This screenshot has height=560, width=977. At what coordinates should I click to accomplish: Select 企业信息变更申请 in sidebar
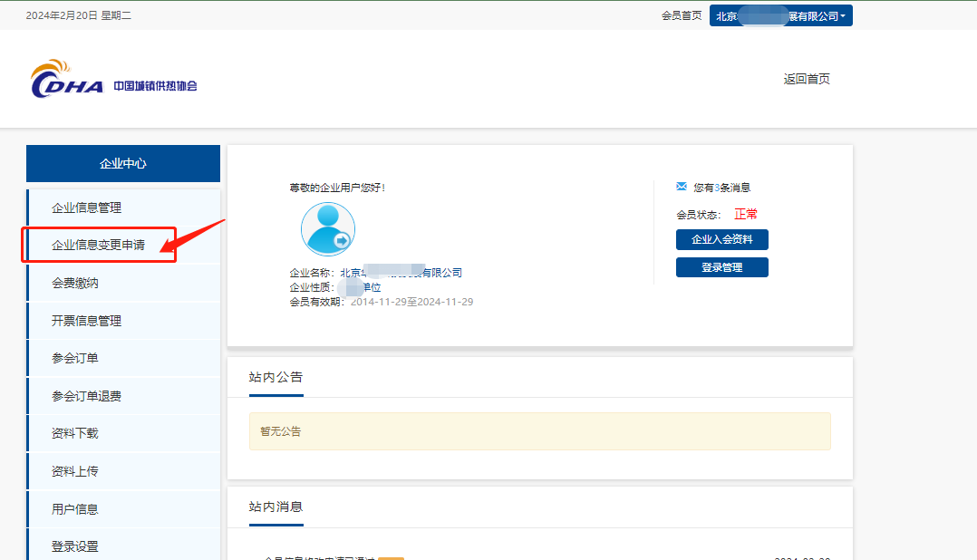pyautogui.click(x=123, y=245)
